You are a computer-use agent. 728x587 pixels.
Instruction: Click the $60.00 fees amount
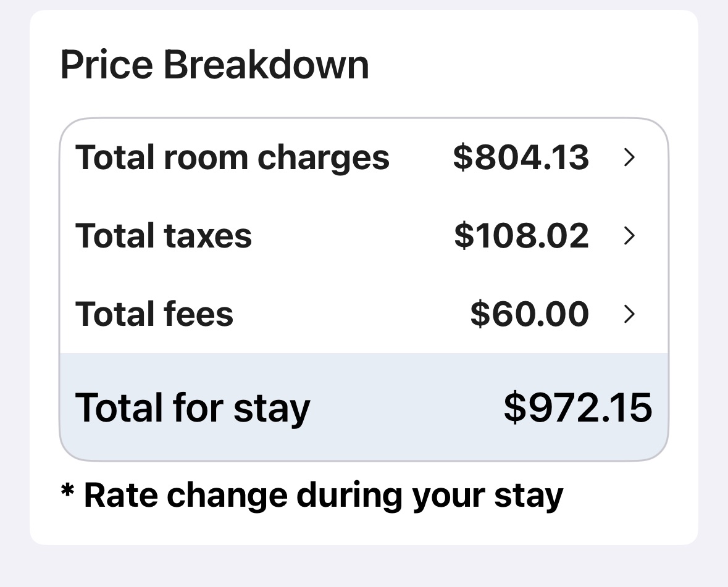point(529,314)
